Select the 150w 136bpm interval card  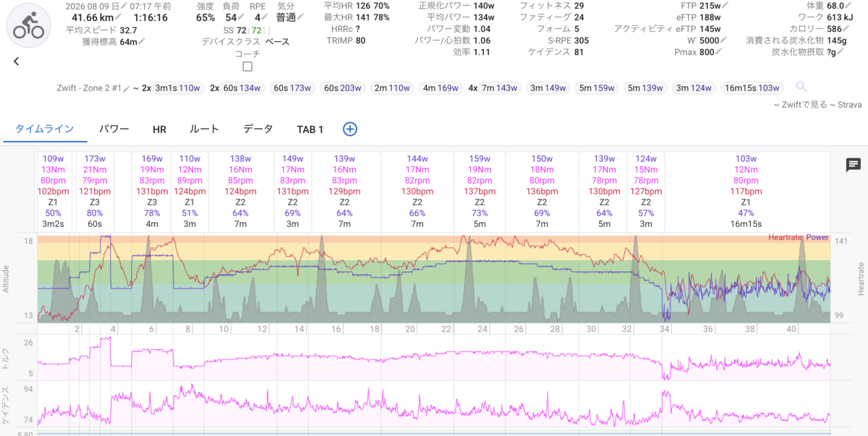tap(542, 192)
